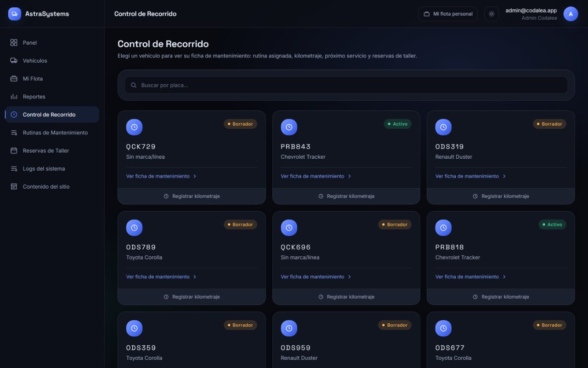Open Rutinas de Mantenimiento in sidebar

[52, 132]
